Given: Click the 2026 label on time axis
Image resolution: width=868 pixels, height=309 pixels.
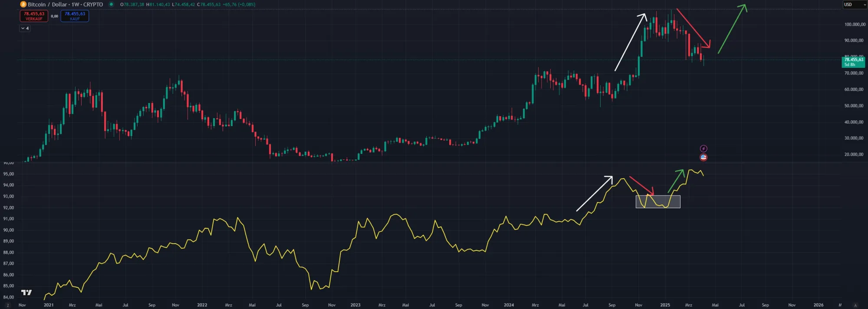Looking at the screenshot, I should (x=819, y=305).
